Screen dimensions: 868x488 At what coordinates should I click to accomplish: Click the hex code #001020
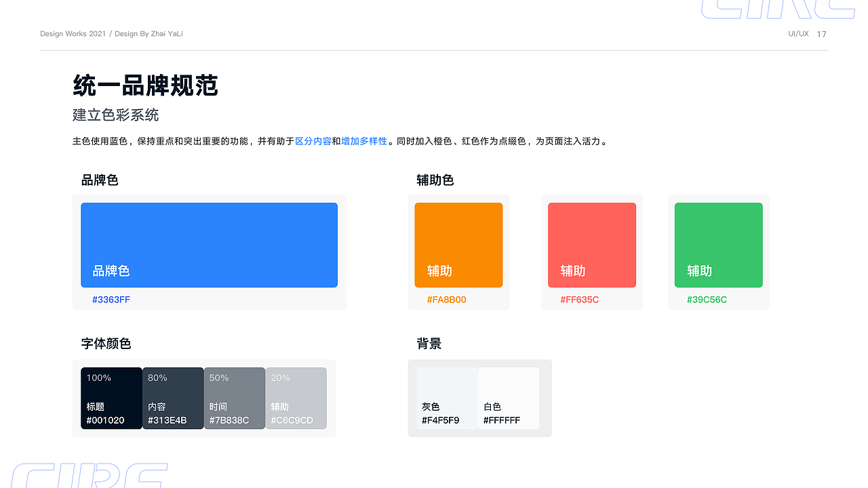coord(105,420)
